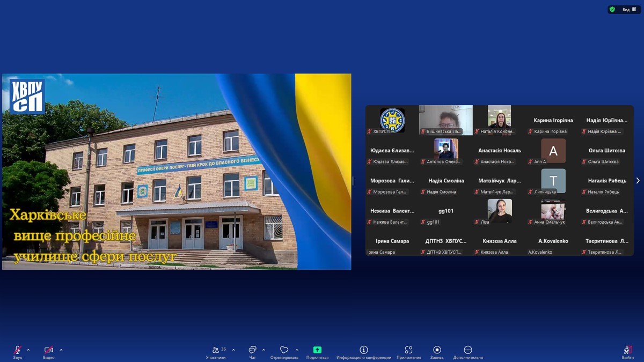644x362 pixels.
Task: Open the Вид view layout menu
Action: point(631,9)
